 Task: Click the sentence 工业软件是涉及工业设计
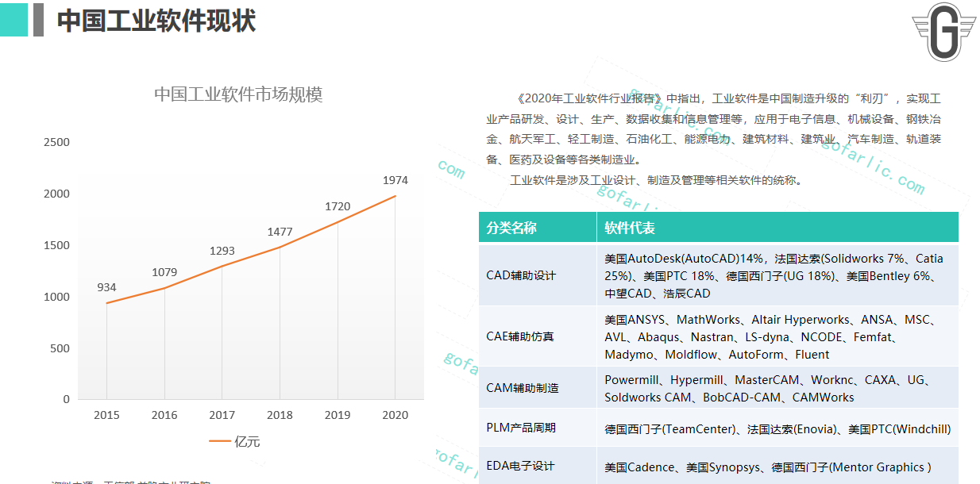656,180
